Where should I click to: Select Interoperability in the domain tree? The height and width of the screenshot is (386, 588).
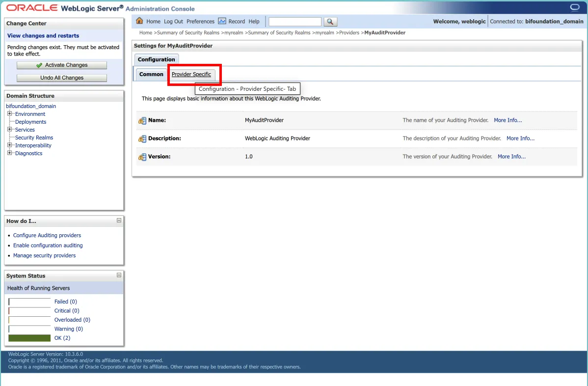coord(33,145)
